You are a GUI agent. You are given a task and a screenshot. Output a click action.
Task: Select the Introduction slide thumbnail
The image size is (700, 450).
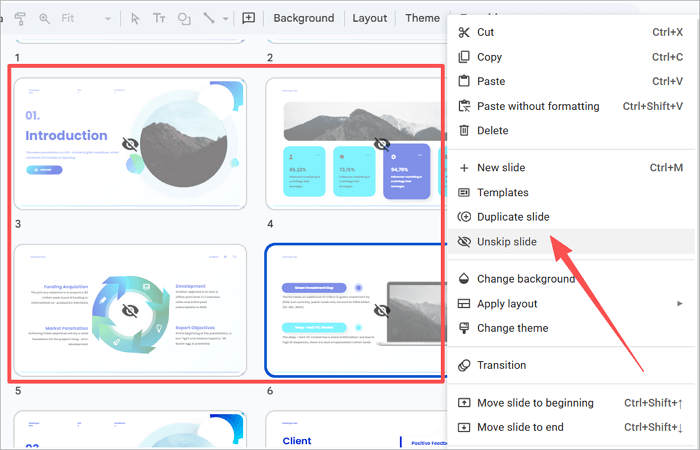point(130,144)
